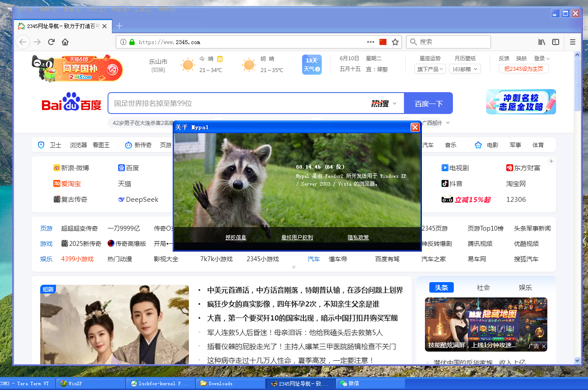Expand hot topics chevron beside 广西柳州
The width and height of the screenshot is (588, 390).
pos(448,123)
